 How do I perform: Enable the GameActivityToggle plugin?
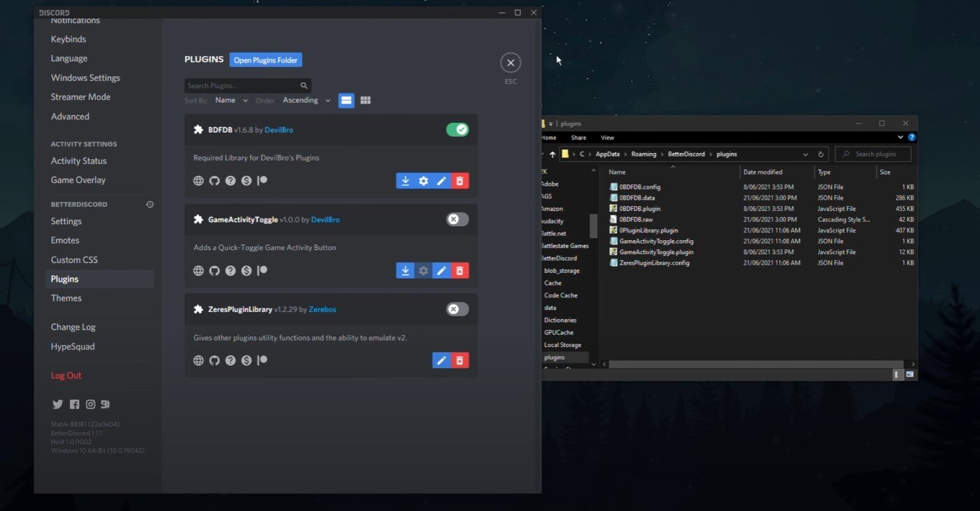tap(458, 219)
